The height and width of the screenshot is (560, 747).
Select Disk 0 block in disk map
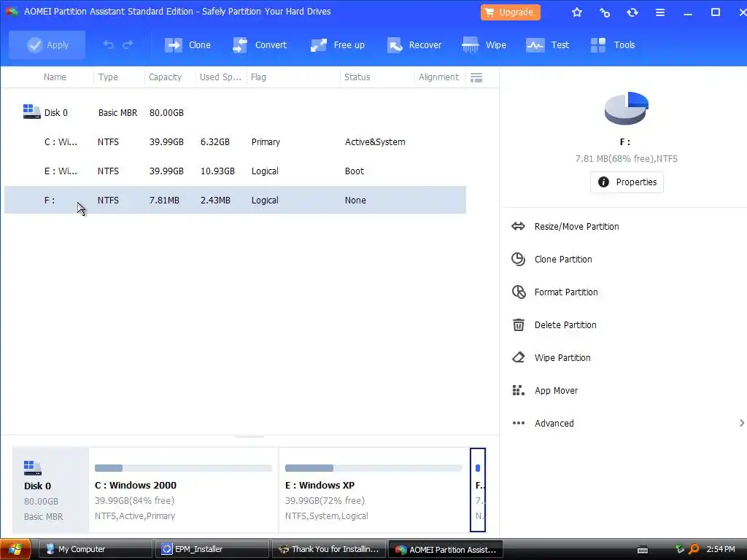(x=50, y=489)
